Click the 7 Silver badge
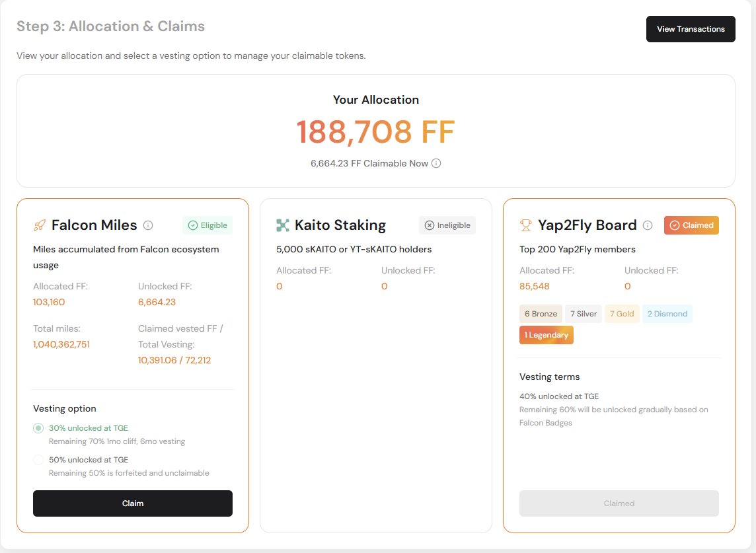The width and height of the screenshot is (756, 553). click(584, 314)
